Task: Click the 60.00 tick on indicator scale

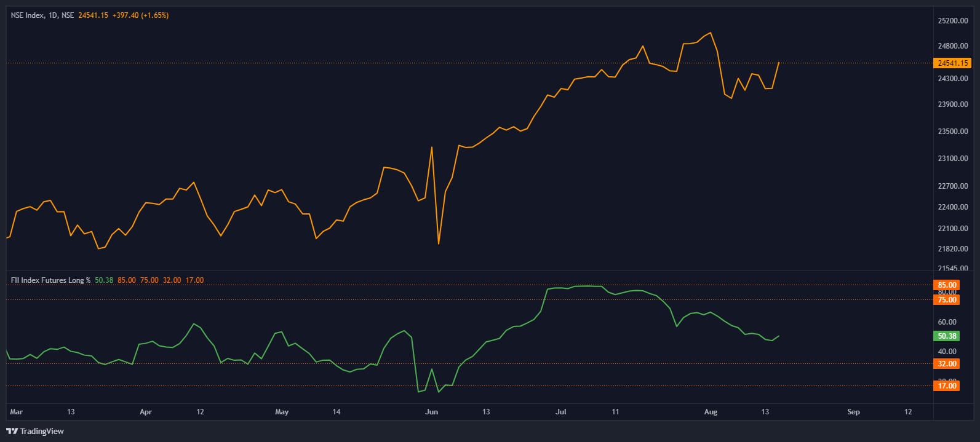Action: point(947,322)
